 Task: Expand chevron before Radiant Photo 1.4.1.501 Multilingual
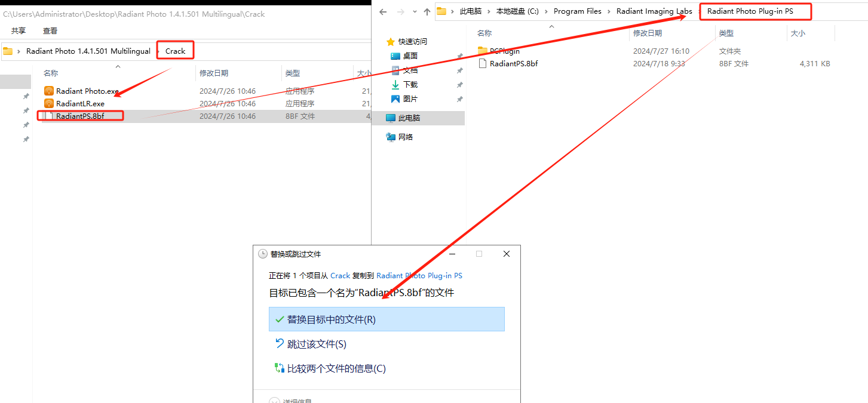click(19, 51)
